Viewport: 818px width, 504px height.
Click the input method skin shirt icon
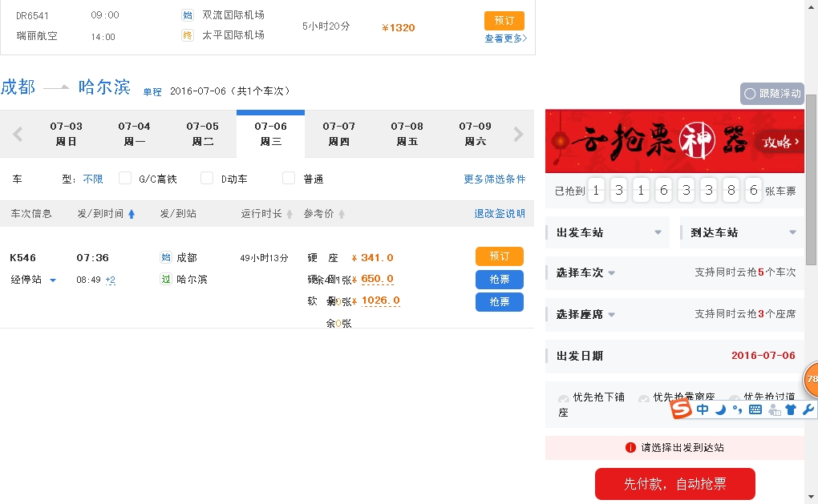coord(791,409)
